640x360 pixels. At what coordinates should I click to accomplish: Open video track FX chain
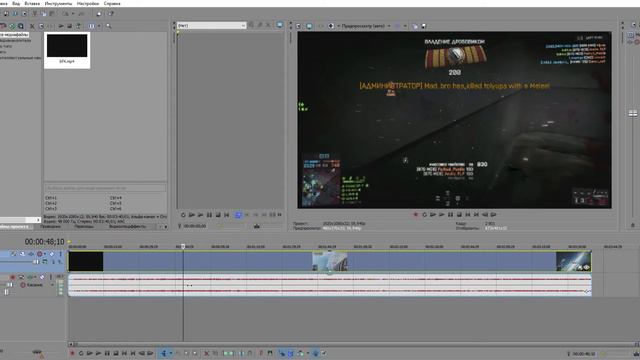(x=31, y=254)
